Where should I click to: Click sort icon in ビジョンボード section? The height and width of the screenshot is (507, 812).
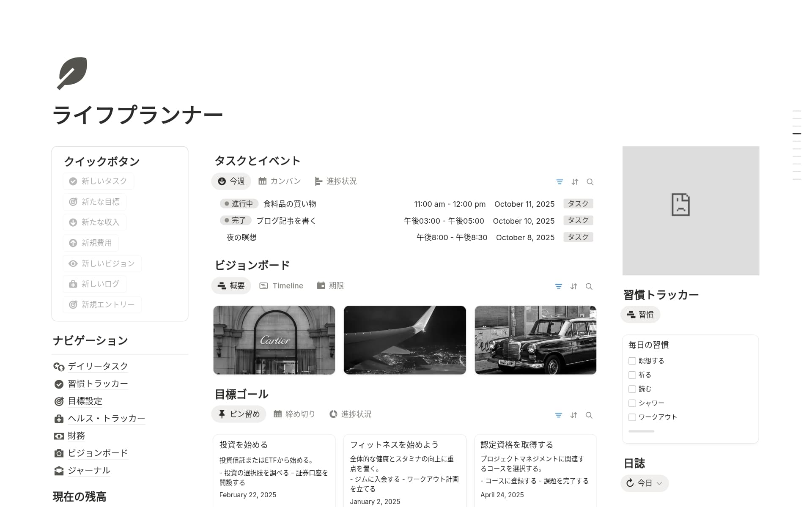click(x=573, y=286)
